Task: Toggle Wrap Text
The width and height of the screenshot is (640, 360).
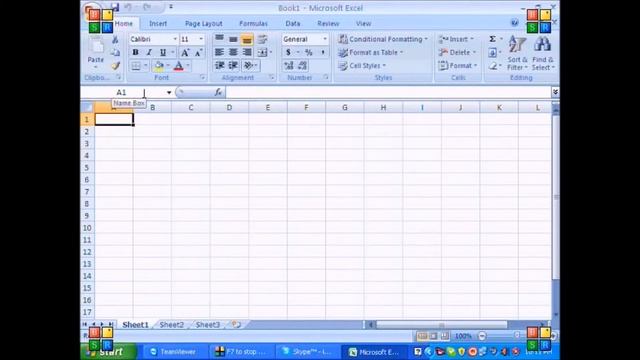Action: click(x=262, y=39)
